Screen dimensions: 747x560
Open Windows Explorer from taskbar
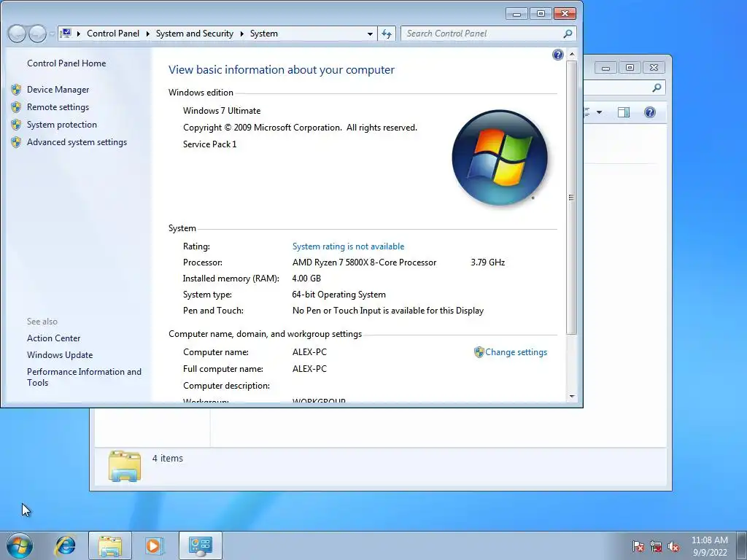(110, 545)
